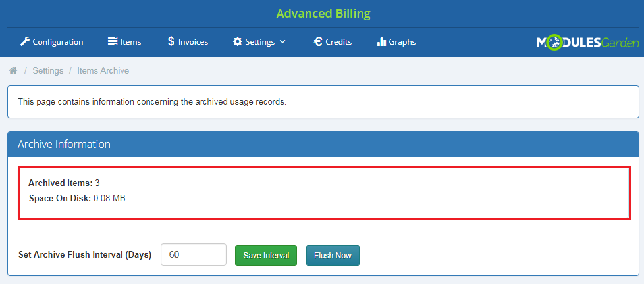Go to home via breadcrumb house icon
The height and width of the screenshot is (284, 644).
pos(13,70)
